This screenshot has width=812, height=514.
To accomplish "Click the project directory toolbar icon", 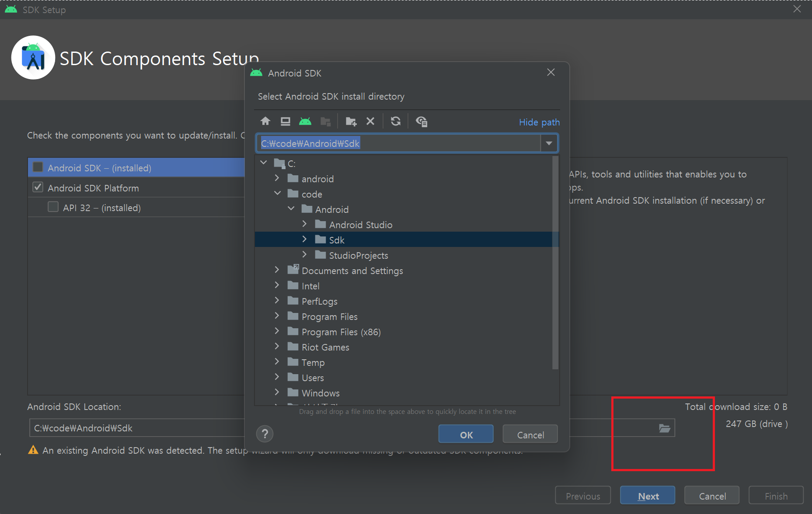I will (x=325, y=121).
